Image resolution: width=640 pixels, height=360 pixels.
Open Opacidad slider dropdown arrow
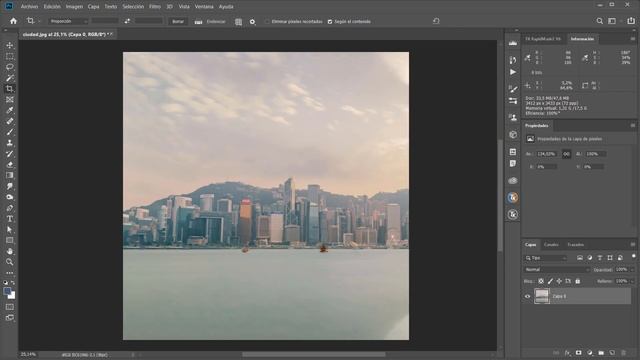coord(632,270)
